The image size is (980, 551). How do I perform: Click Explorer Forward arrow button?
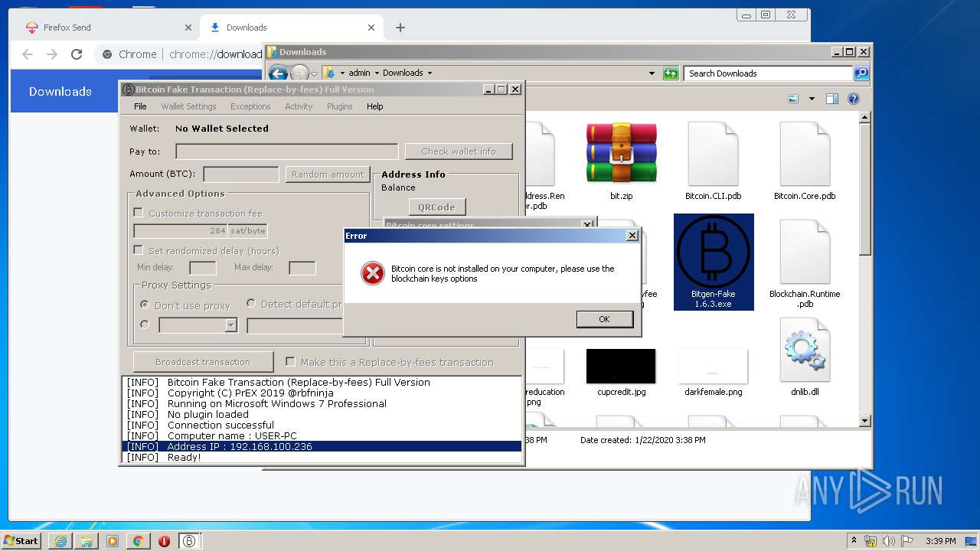299,73
